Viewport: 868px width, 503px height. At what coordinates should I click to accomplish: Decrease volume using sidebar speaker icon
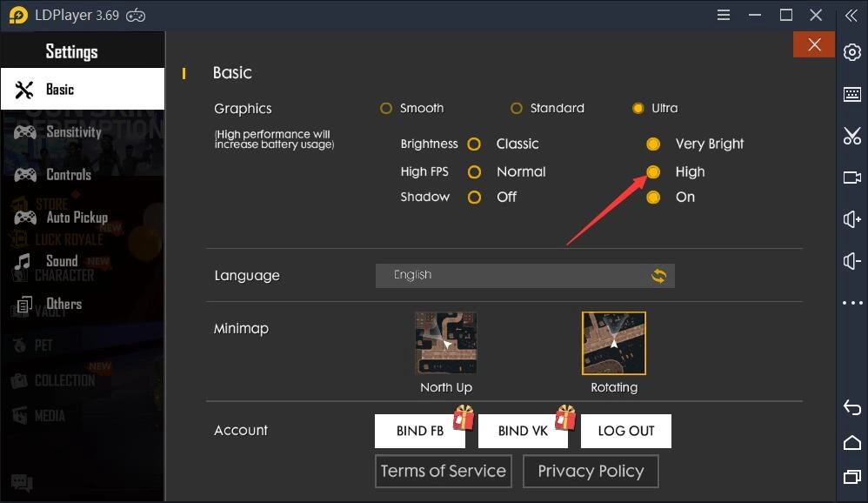851,261
